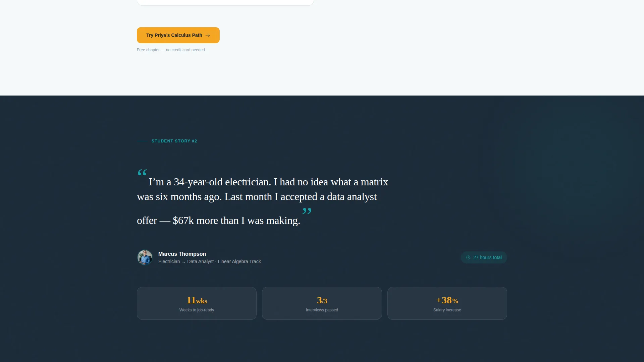
Task: Click the Interviews passed label
Action: (x=322, y=310)
